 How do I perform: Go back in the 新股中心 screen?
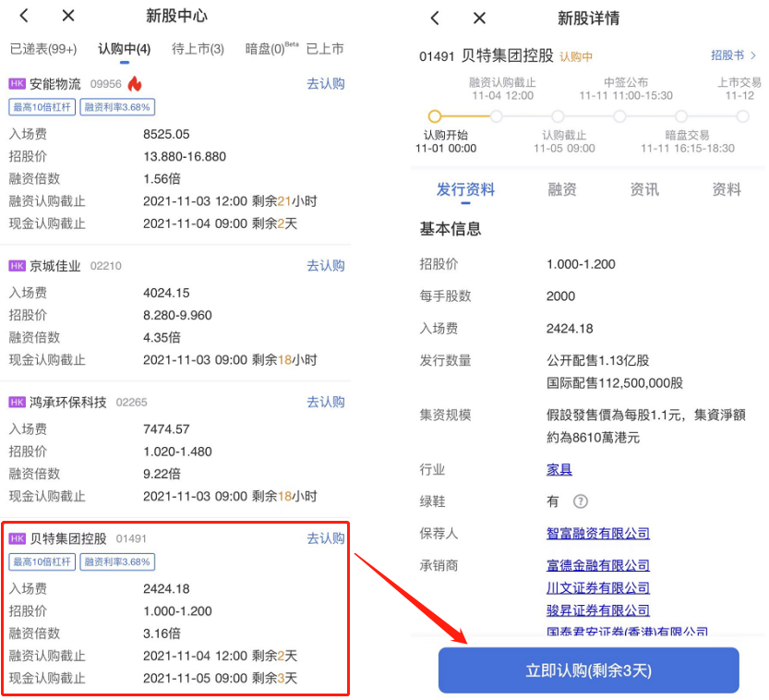tap(24, 16)
